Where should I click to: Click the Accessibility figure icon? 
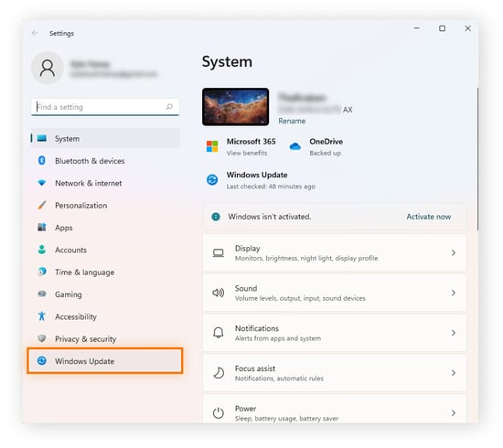point(42,316)
